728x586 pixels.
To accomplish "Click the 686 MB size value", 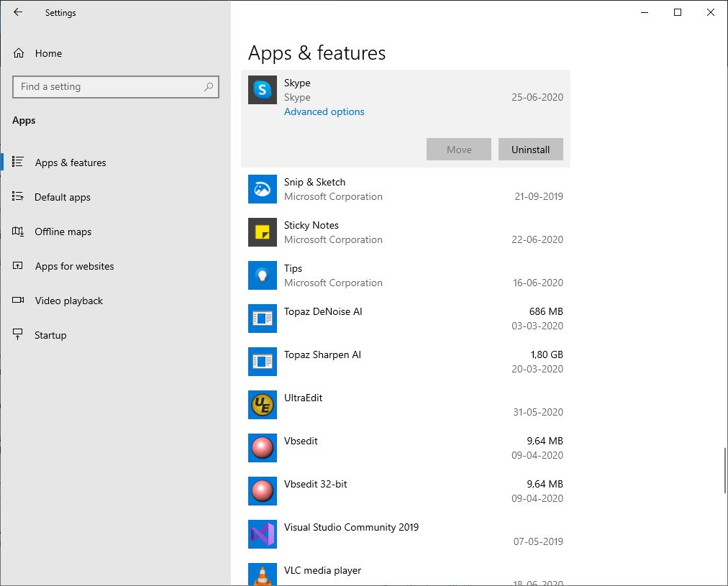I will (546, 311).
